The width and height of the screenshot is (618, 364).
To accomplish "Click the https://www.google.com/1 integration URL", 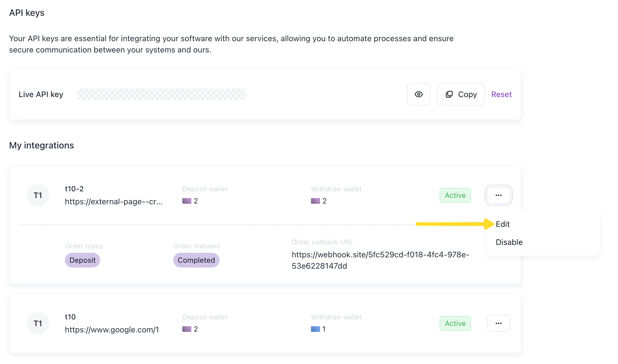I will point(112,330).
